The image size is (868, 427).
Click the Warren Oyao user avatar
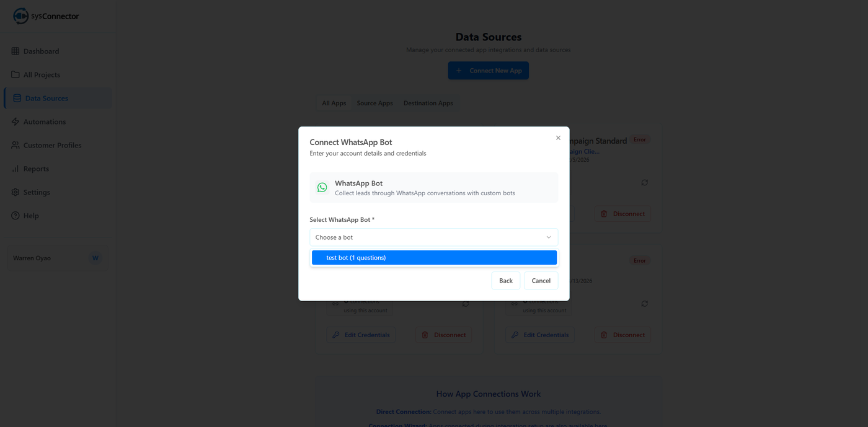pos(95,258)
